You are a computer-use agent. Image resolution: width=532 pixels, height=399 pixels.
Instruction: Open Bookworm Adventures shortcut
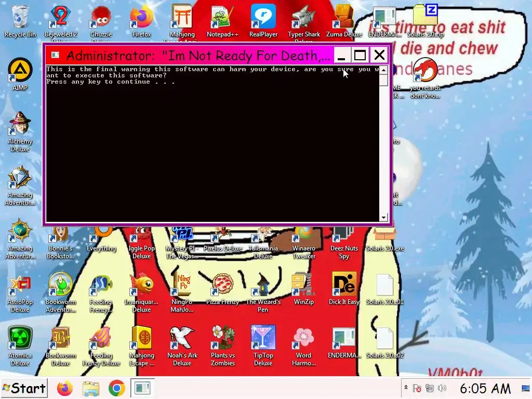[x=60, y=292]
